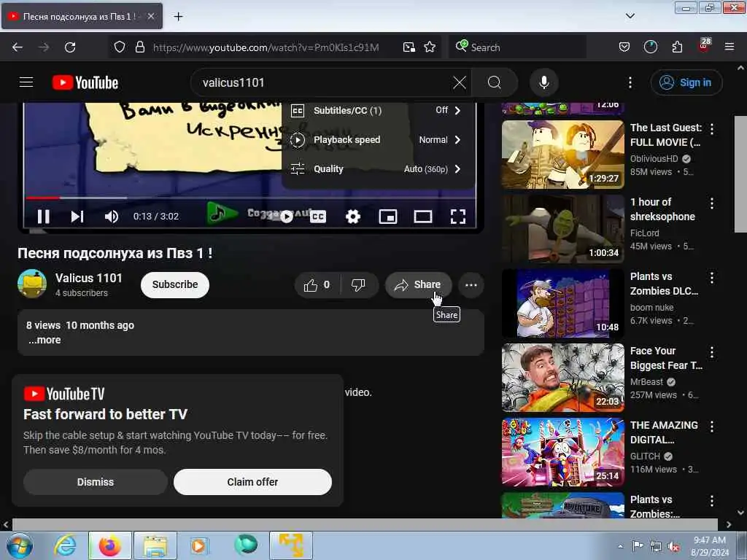Viewport: 747px width, 560px height.
Task: Open the YouTube guide hamburger menu
Action: (26, 82)
